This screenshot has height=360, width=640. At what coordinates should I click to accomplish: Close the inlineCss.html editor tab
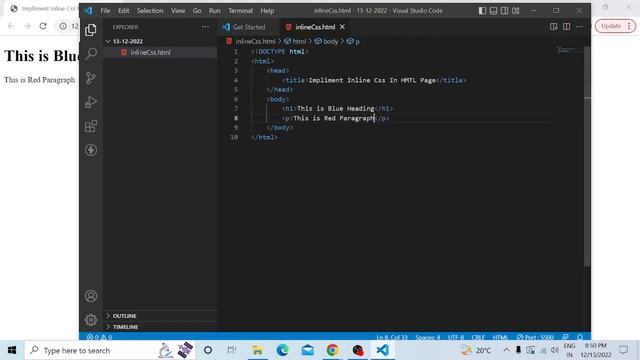click(342, 27)
